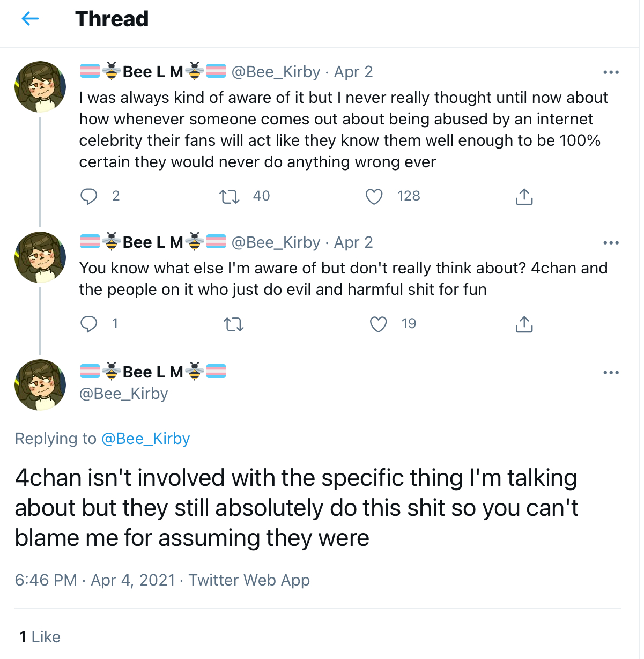Click the second tweet's profile avatar
This screenshot has height=659, width=644.
40,257
